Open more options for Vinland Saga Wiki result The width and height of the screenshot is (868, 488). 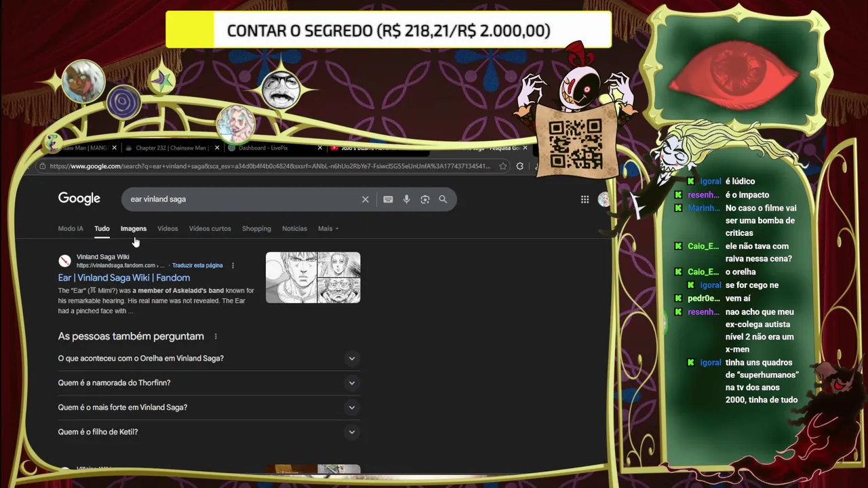tap(233, 266)
